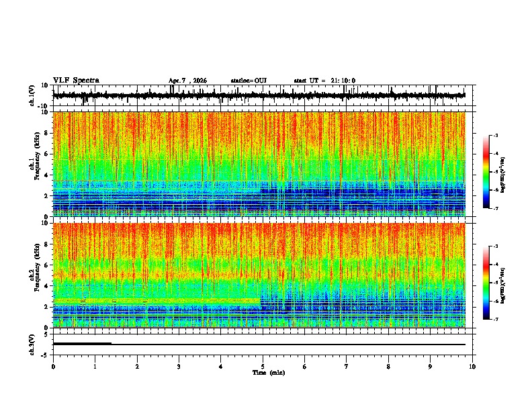The width and height of the screenshot is (532, 411).
Task: Click the time axis tick label 6
Action: pos(305,367)
